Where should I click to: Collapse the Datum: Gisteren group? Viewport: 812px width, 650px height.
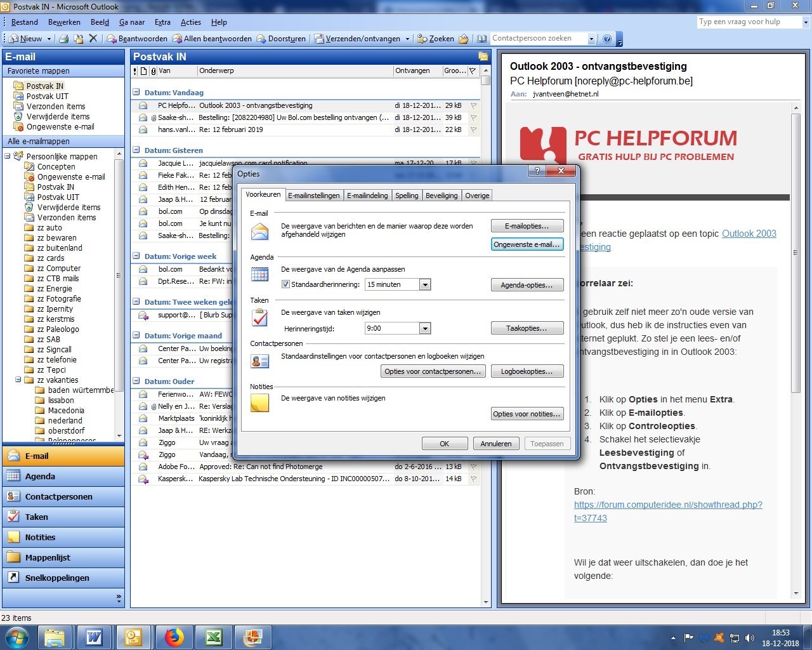pos(136,150)
